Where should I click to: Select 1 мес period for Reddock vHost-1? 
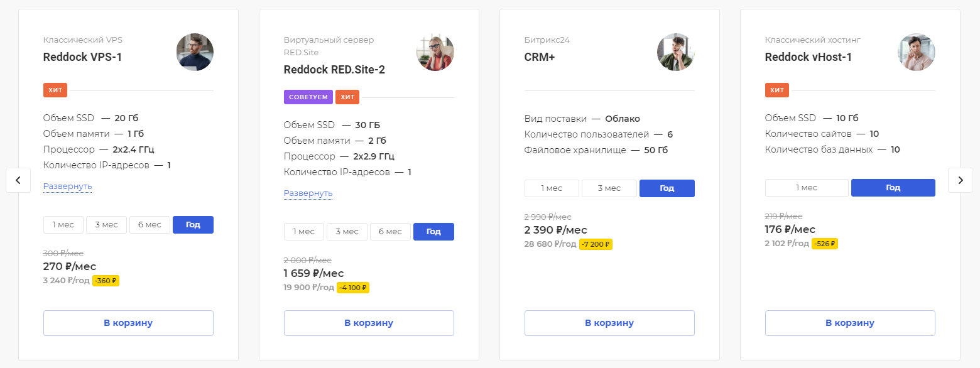[807, 188]
